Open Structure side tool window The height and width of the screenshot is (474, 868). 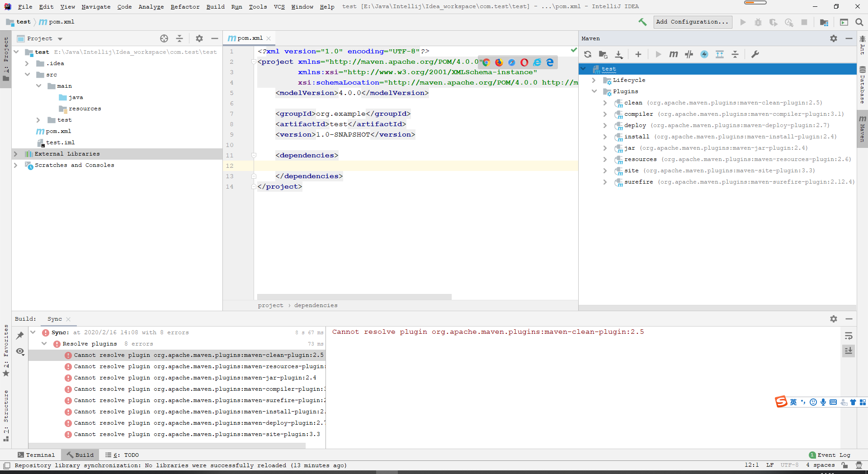[6, 415]
